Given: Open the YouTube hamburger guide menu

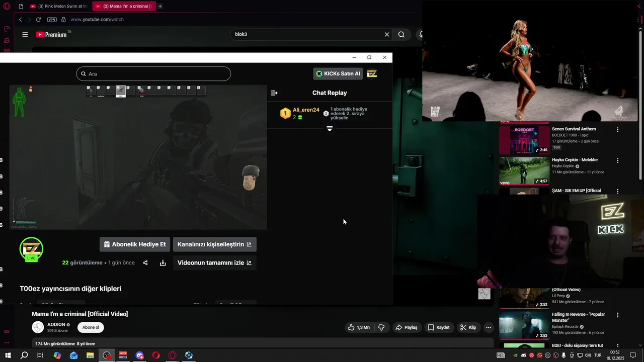Looking at the screenshot, I should click(x=25, y=35).
